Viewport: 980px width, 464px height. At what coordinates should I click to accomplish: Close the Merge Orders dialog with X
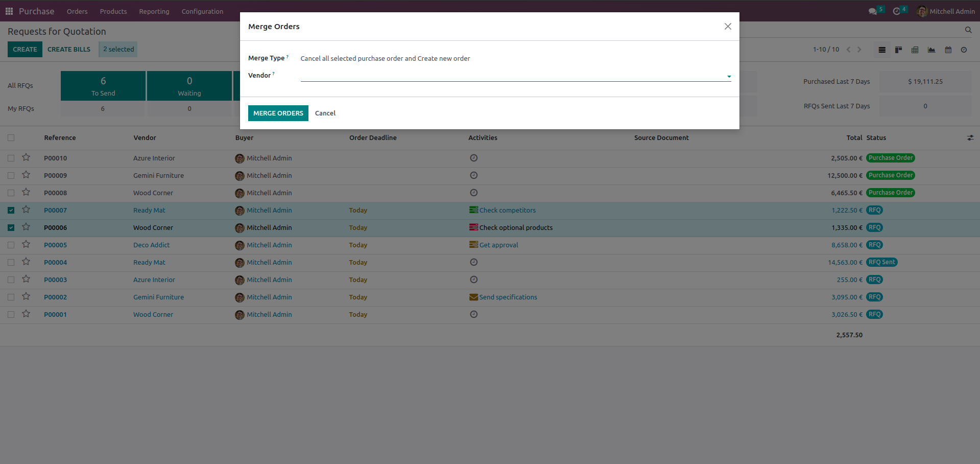(728, 26)
